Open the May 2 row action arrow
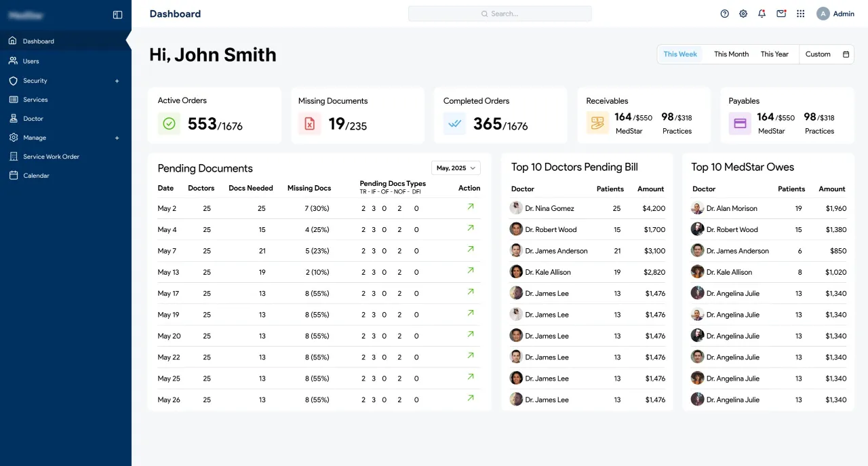The height and width of the screenshot is (466, 868). click(x=471, y=206)
